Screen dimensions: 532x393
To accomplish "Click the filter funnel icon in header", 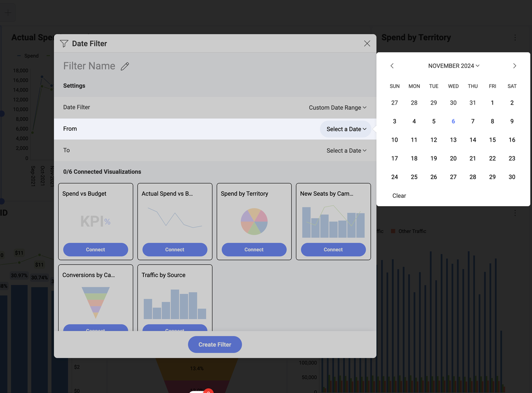I will (64, 43).
